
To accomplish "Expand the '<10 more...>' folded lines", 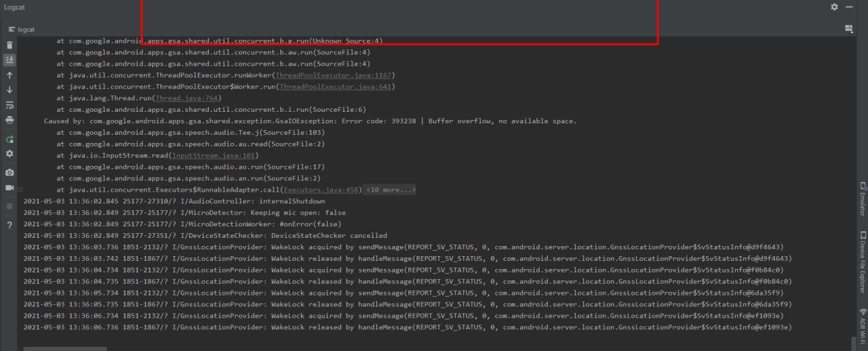I will click(x=390, y=190).
